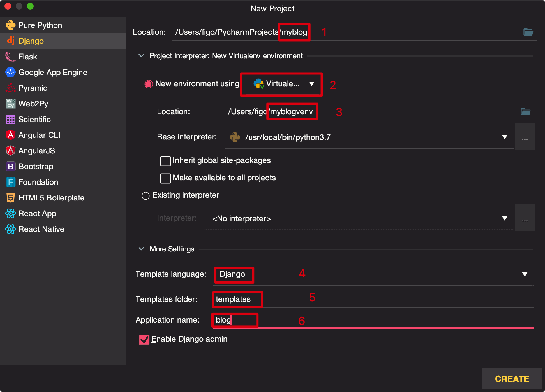Click the red close window button
The height and width of the screenshot is (392, 545).
coord(8,6)
